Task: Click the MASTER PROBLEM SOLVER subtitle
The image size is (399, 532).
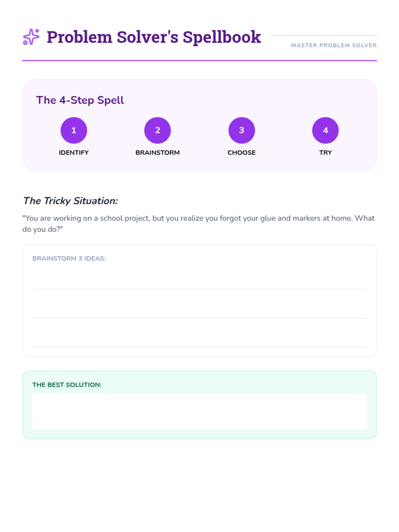Action: coord(334,46)
